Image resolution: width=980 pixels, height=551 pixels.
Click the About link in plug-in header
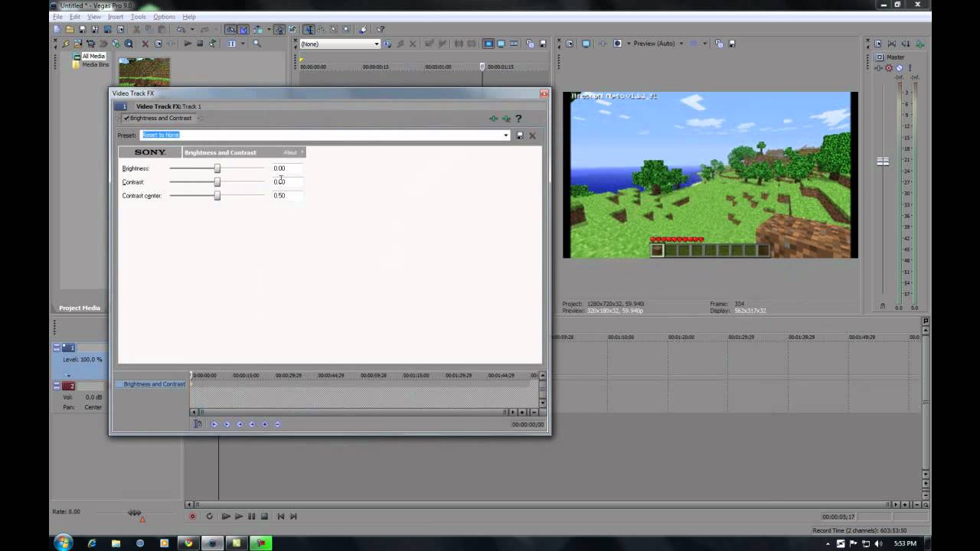[x=290, y=152]
